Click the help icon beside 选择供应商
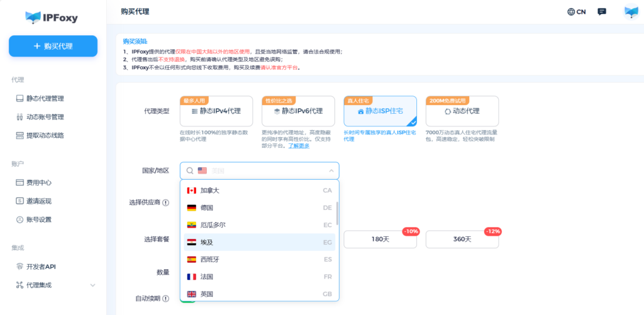Viewport: 644px width, 315px height. pyautogui.click(x=166, y=202)
